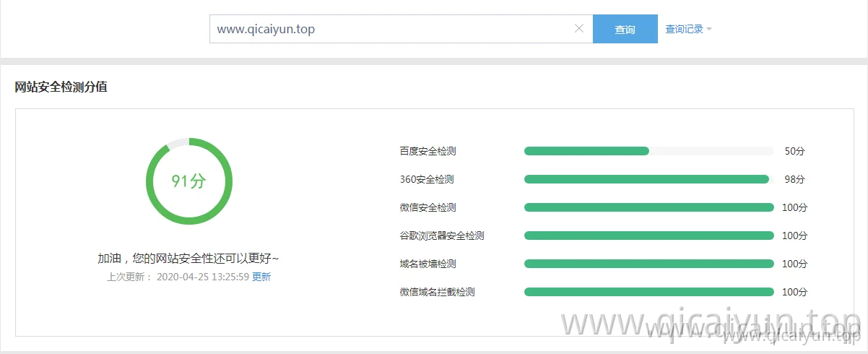Click the 谷歌浏览器安全检测 progress bar

[x=649, y=236]
